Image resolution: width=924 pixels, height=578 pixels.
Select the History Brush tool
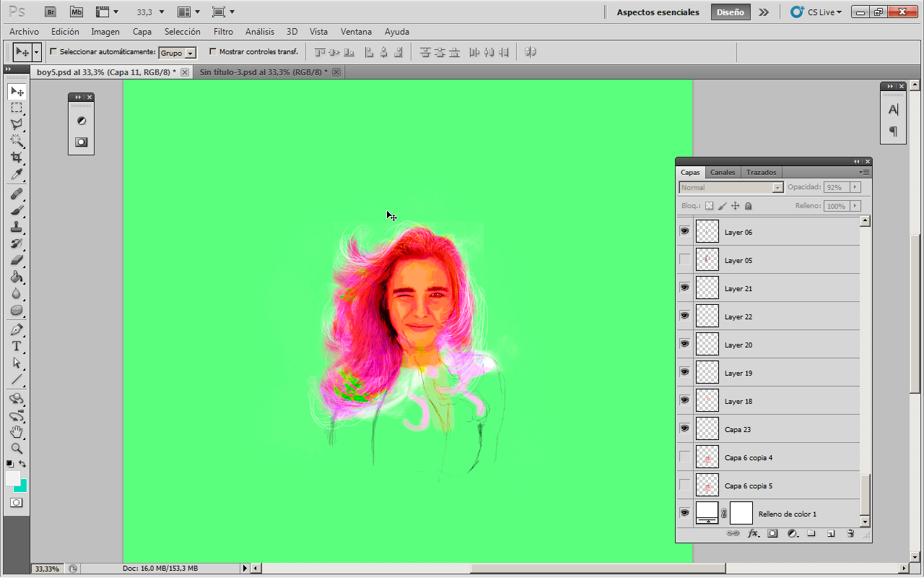tap(17, 243)
